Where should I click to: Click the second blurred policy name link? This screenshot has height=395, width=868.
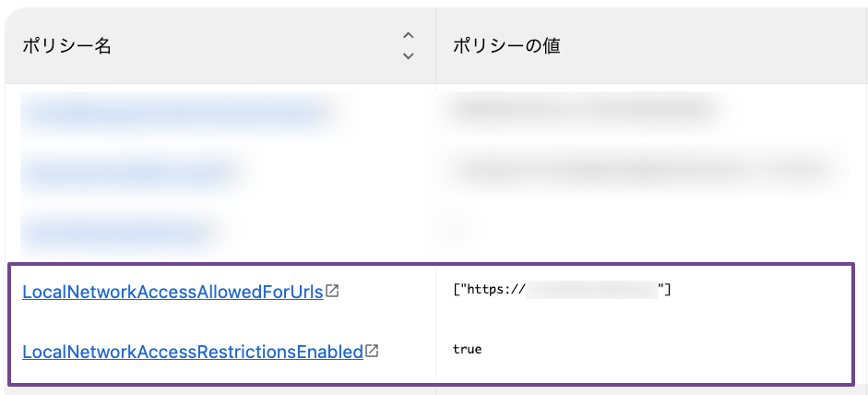point(127,173)
